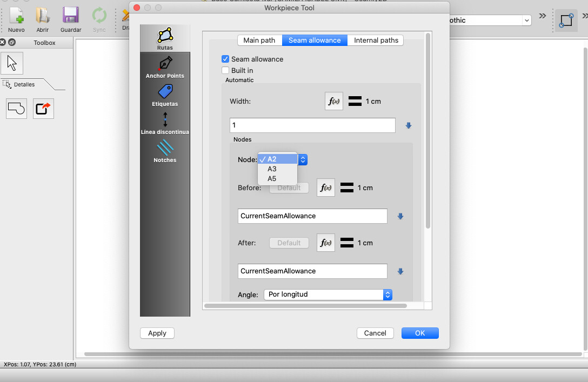
Task: Click the Guardar save icon
Action: pos(71,20)
